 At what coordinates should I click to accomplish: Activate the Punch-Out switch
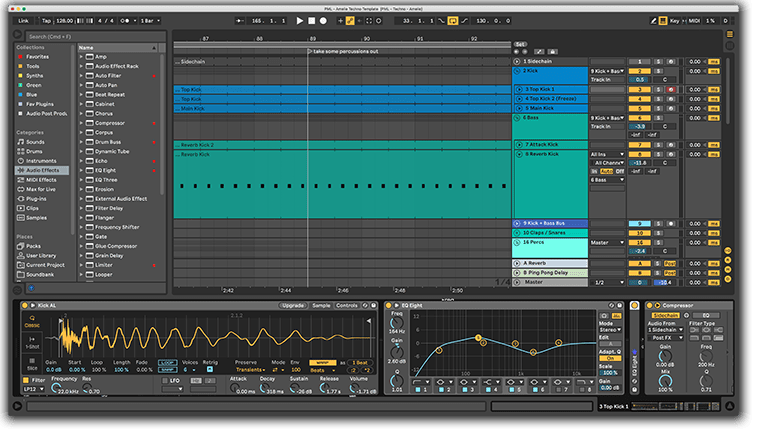click(x=464, y=21)
